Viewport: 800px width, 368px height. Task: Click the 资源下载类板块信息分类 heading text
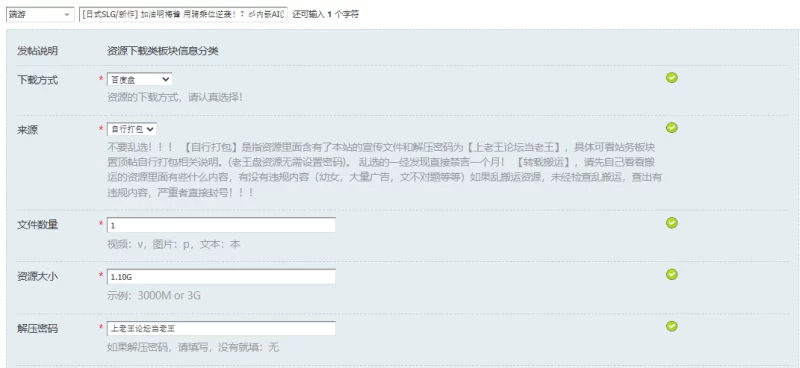tap(163, 51)
